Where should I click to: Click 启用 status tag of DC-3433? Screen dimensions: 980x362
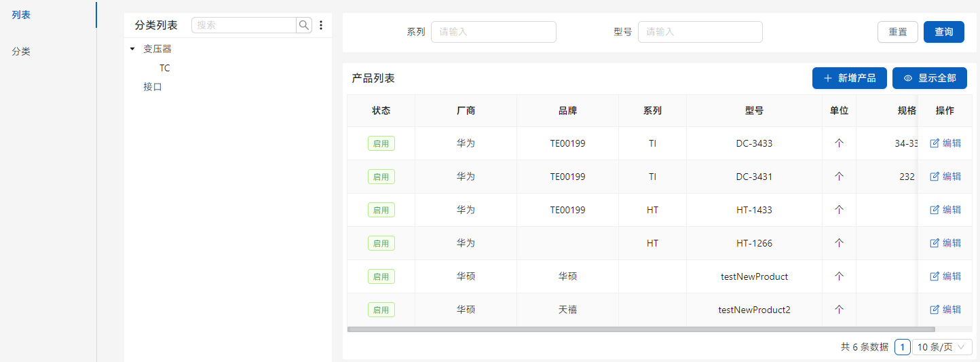pyautogui.click(x=381, y=143)
